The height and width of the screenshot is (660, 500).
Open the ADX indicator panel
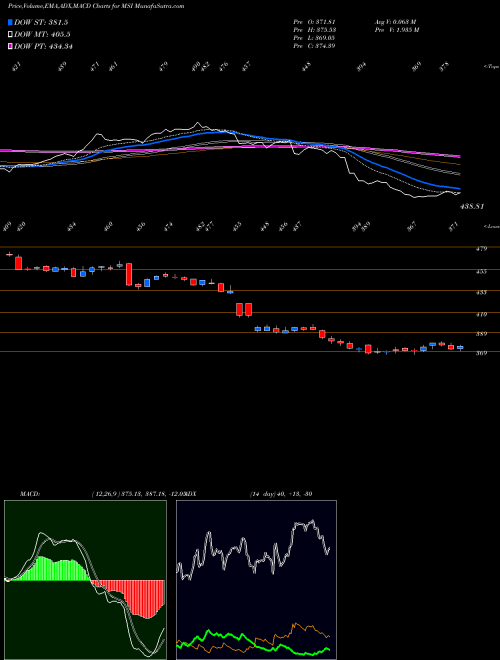pos(256,580)
